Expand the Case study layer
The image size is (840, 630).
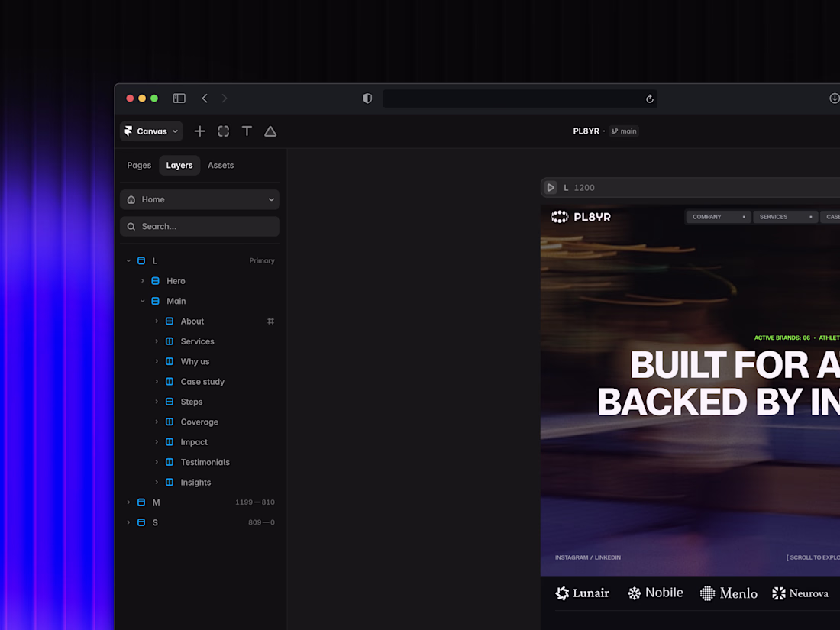pos(157,381)
